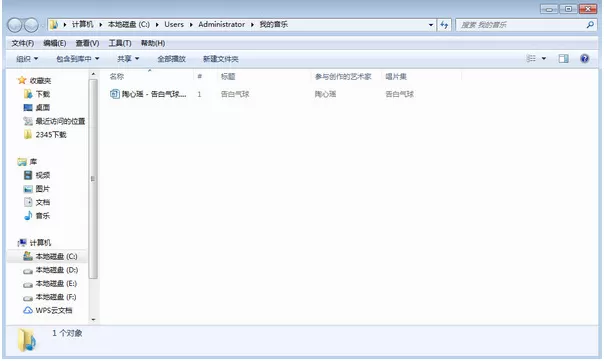Viewport: 604px width, 361px height.
Task: Close the explorer window
Action: click(588, 9)
